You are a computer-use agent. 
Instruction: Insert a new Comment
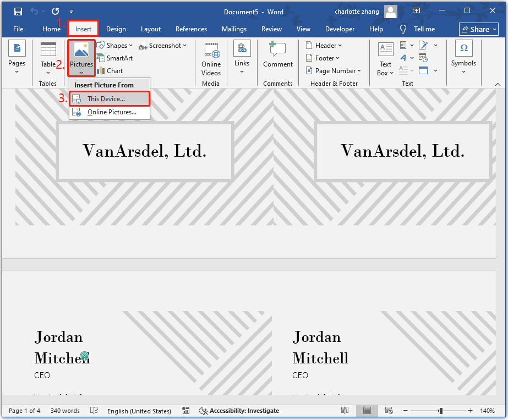point(277,55)
